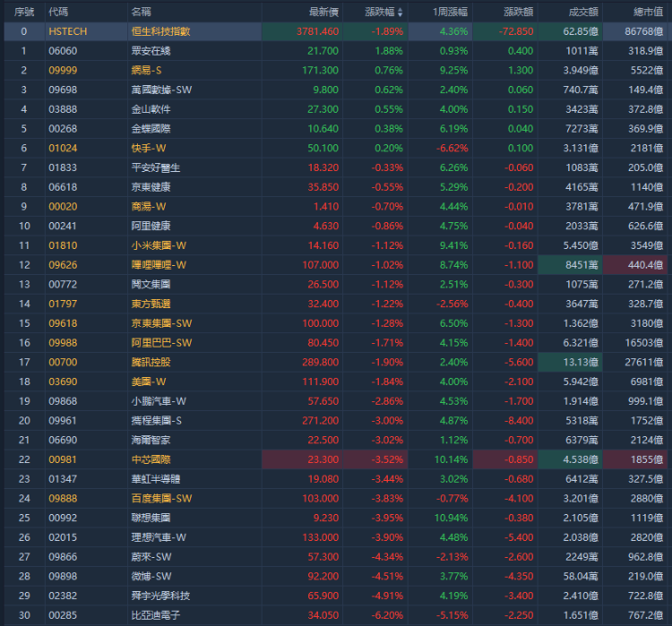Select 聯想集團 stock name
Image resolution: width=672 pixels, height=626 pixels.
[151, 518]
